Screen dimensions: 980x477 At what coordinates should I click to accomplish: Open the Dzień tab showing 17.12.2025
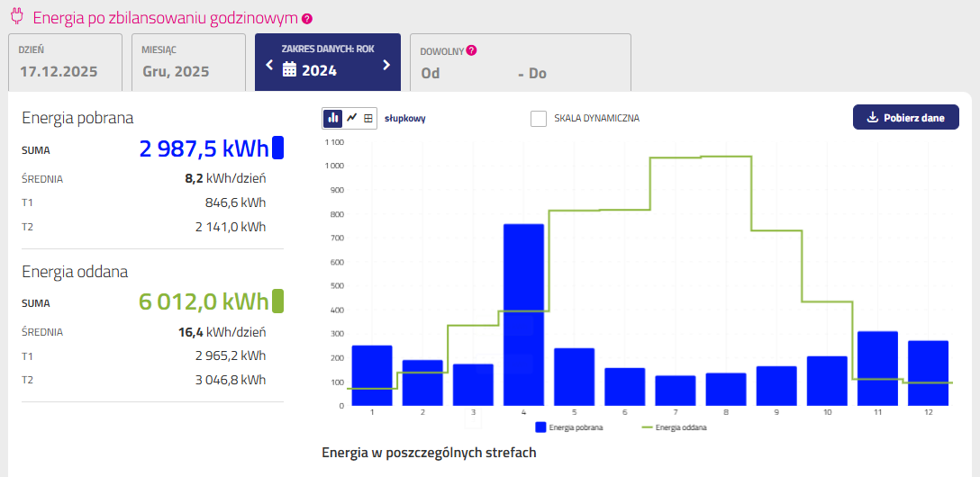(x=65, y=62)
